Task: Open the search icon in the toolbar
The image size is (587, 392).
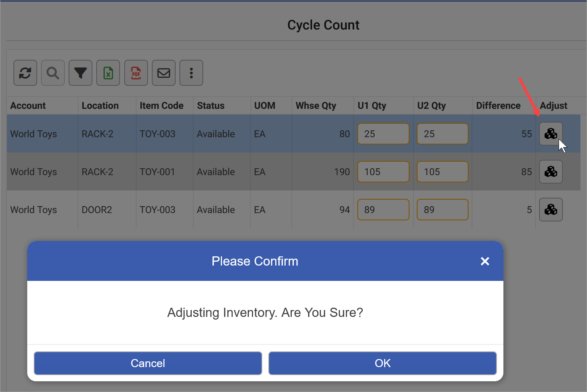Action: coord(53,73)
